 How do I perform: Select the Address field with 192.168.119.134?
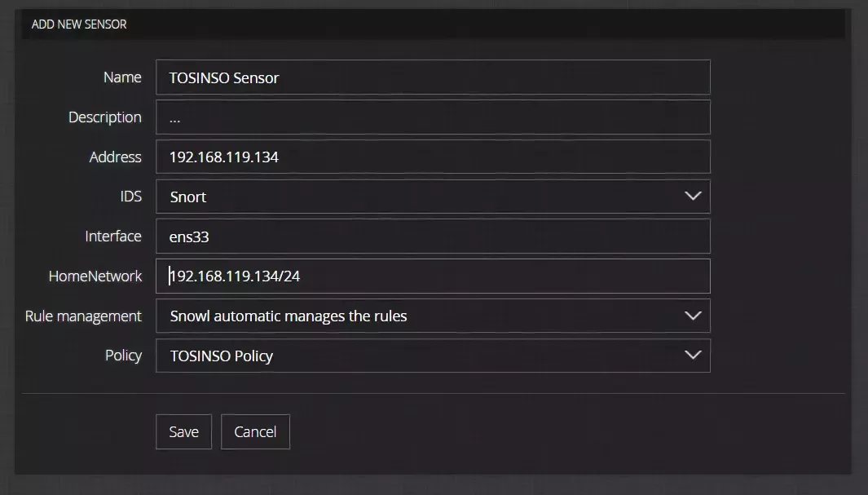[433, 157]
